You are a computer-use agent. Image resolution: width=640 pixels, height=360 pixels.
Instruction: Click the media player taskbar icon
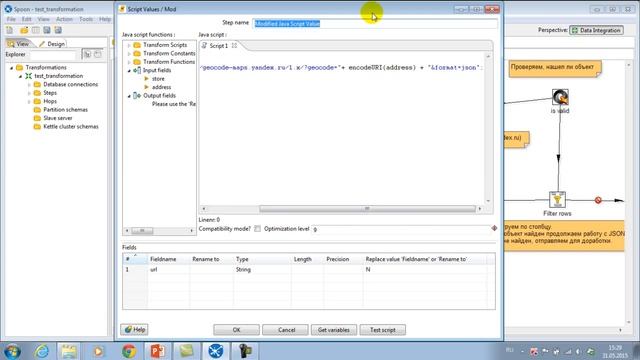coord(98,351)
